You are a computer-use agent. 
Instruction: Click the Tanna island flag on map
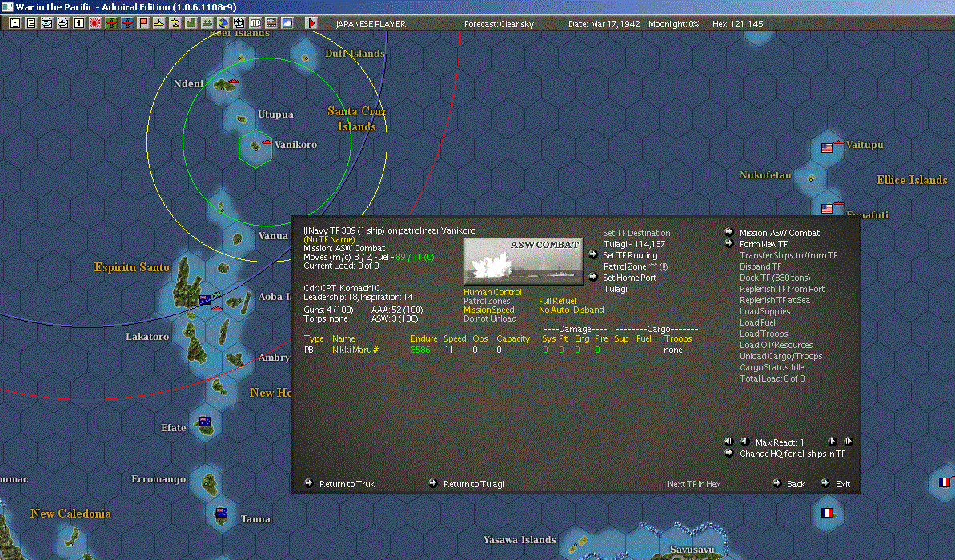point(221,513)
